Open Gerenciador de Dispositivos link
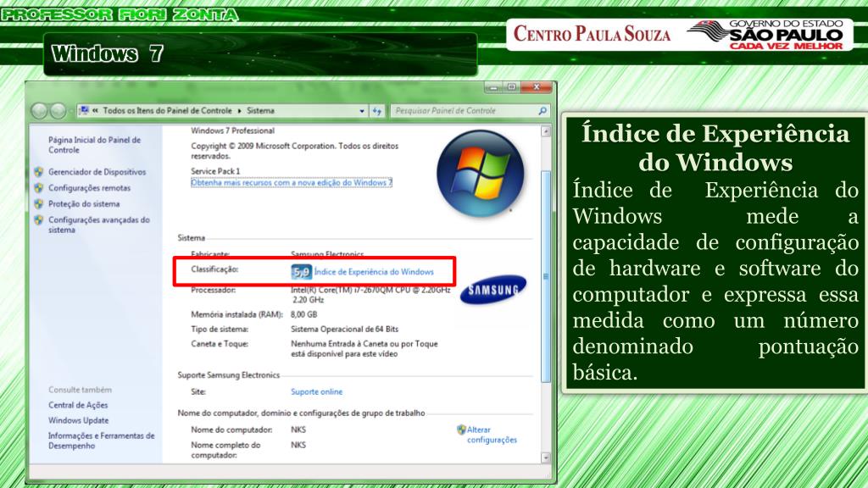Image resolution: width=868 pixels, height=488 pixels. pyautogui.click(x=97, y=172)
